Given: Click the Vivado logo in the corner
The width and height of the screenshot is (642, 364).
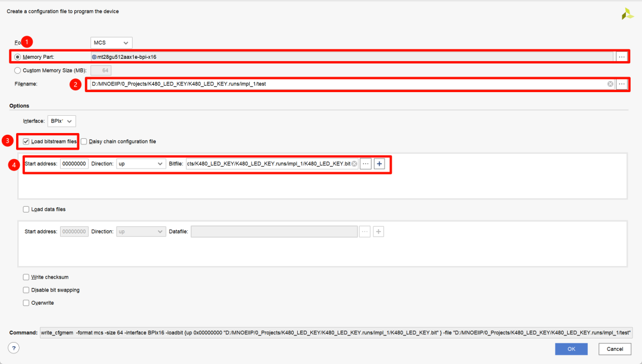Looking at the screenshot, I should click(627, 14).
